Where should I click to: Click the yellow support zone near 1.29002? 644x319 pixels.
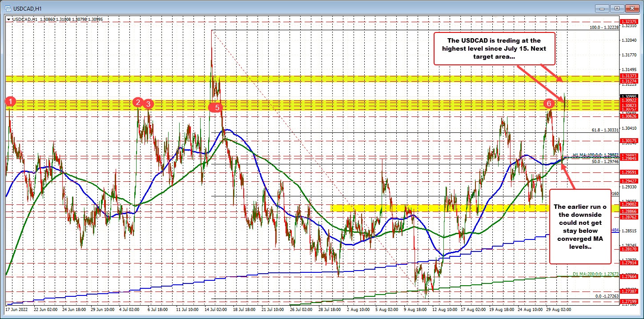click(440, 208)
